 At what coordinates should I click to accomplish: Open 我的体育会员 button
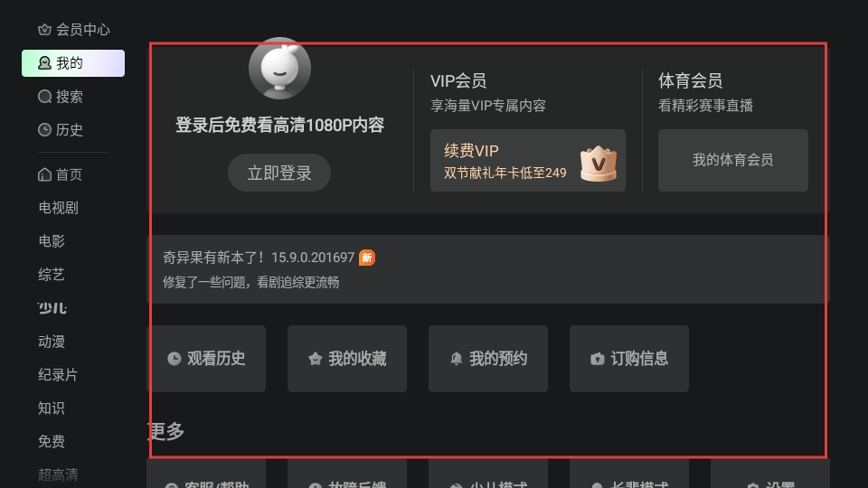point(733,161)
